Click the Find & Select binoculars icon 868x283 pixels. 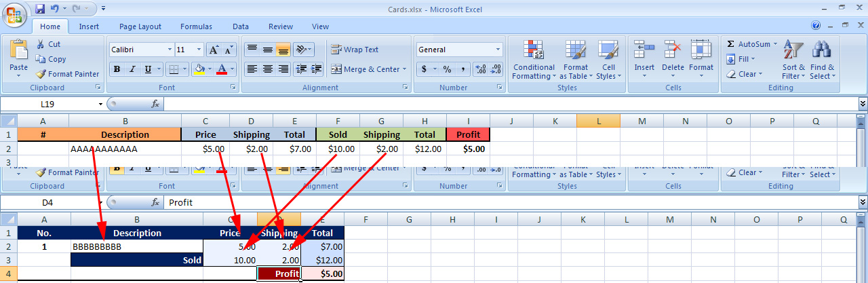tap(822, 51)
